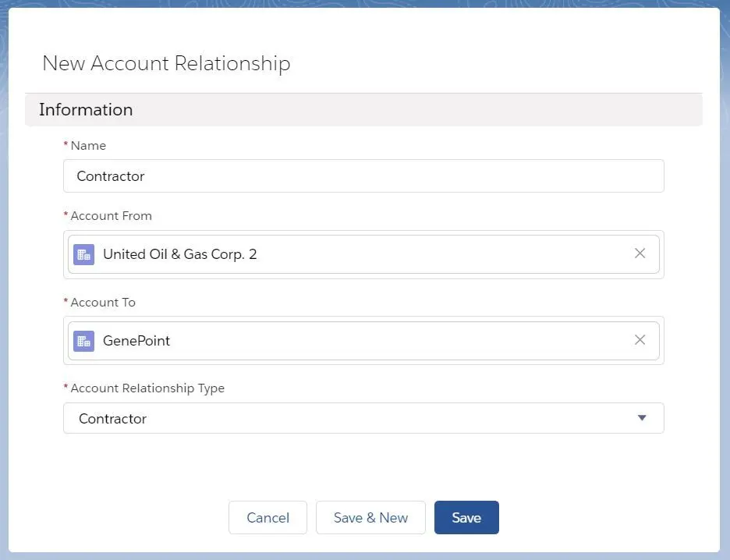
Task: Click the Information section header
Action: pos(363,110)
